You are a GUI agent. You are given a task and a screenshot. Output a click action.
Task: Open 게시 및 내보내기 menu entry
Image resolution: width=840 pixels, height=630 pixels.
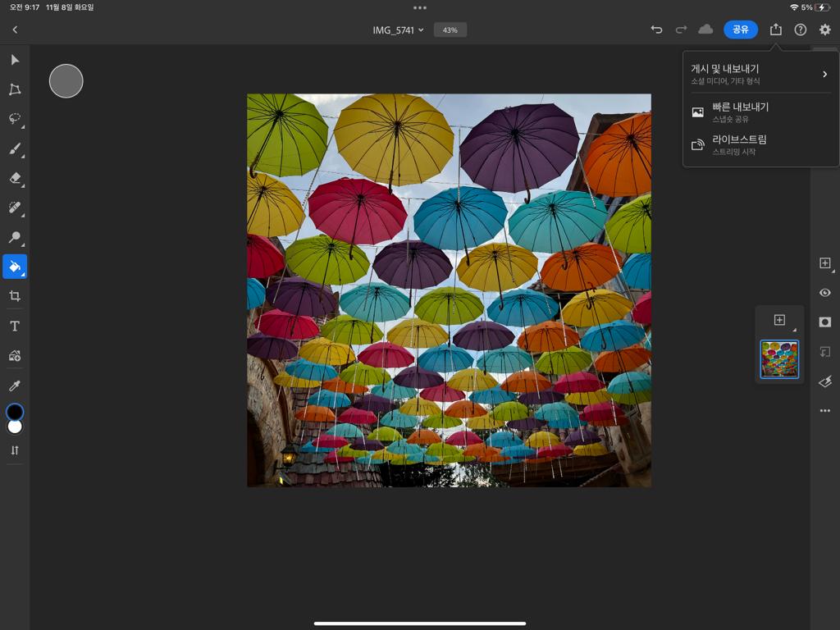(760, 74)
